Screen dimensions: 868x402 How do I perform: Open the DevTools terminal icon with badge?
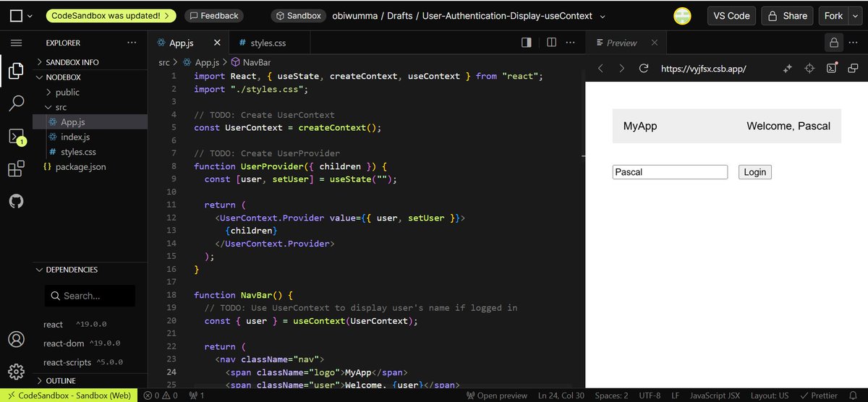[16, 137]
